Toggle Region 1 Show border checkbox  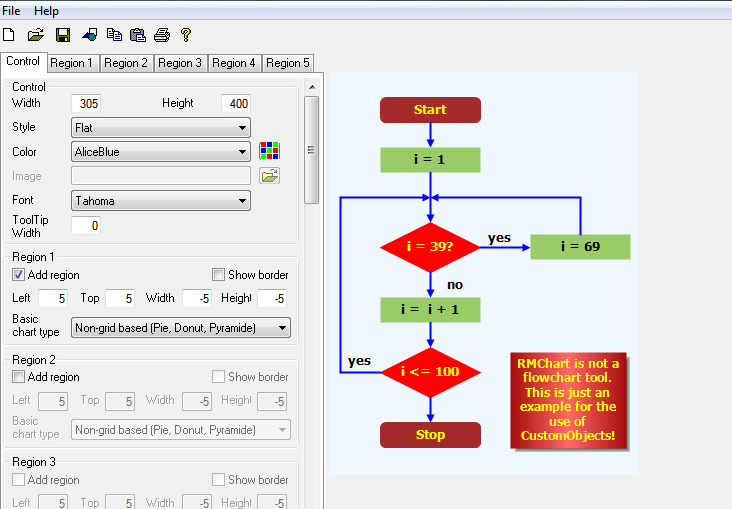tap(218, 275)
